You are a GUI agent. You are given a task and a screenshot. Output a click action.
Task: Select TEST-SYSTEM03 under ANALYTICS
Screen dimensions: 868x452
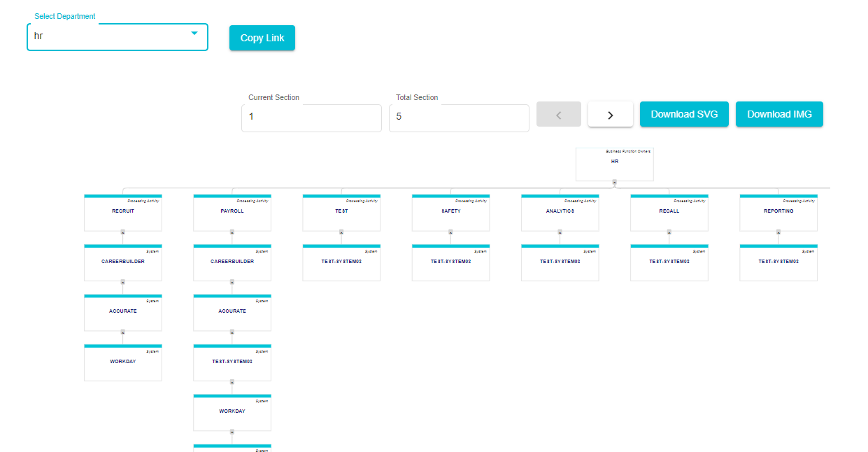click(x=560, y=262)
